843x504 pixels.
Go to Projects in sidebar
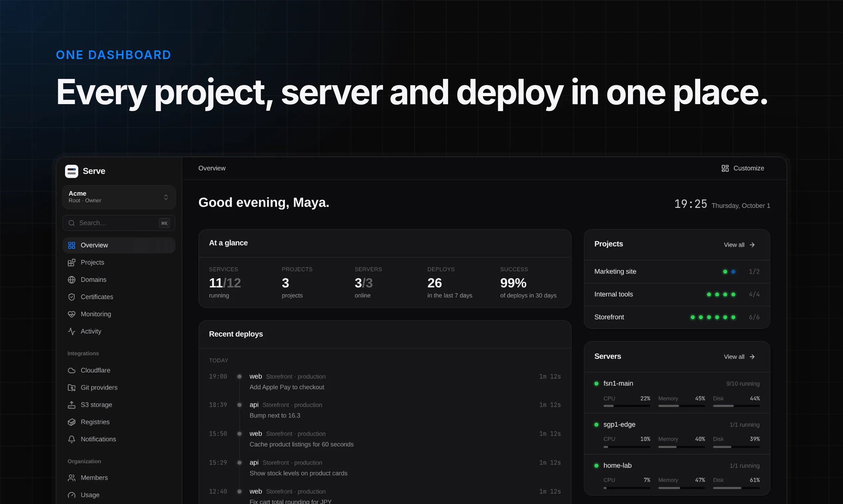(119, 263)
